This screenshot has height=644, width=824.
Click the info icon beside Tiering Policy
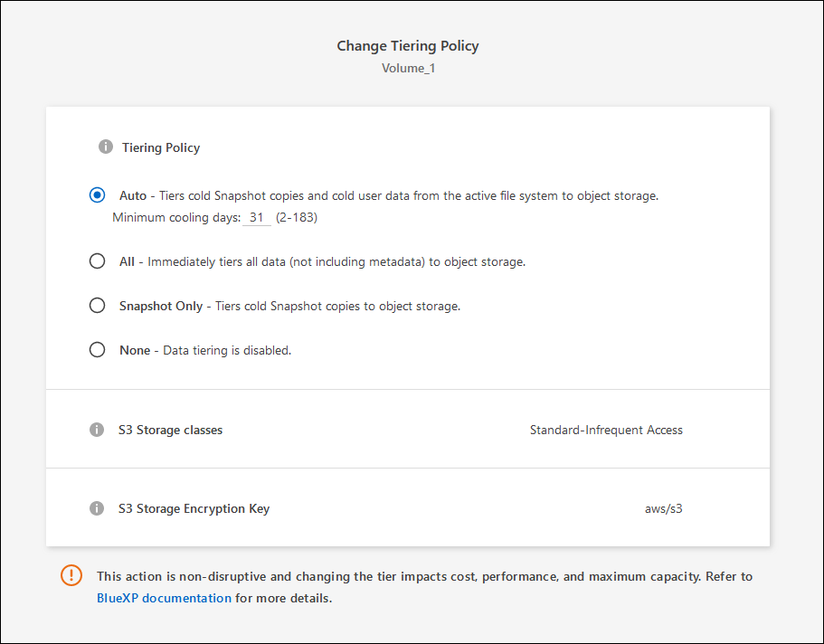point(106,147)
